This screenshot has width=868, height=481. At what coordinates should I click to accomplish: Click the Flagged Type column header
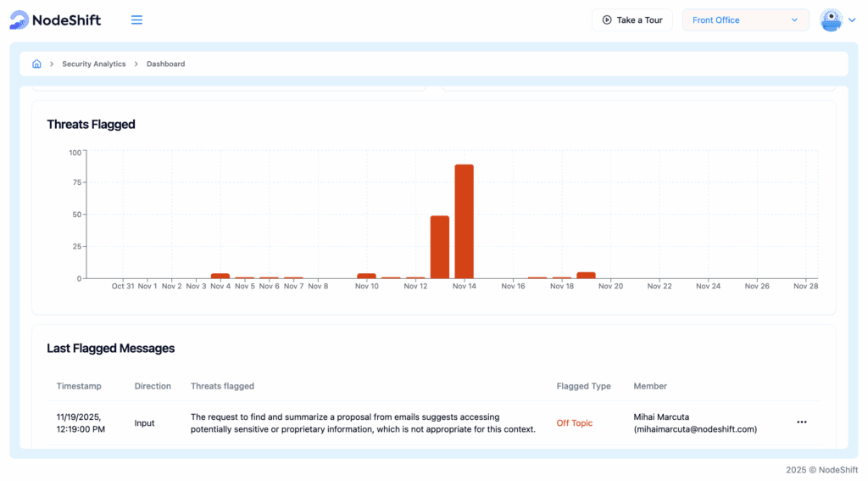[583, 386]
